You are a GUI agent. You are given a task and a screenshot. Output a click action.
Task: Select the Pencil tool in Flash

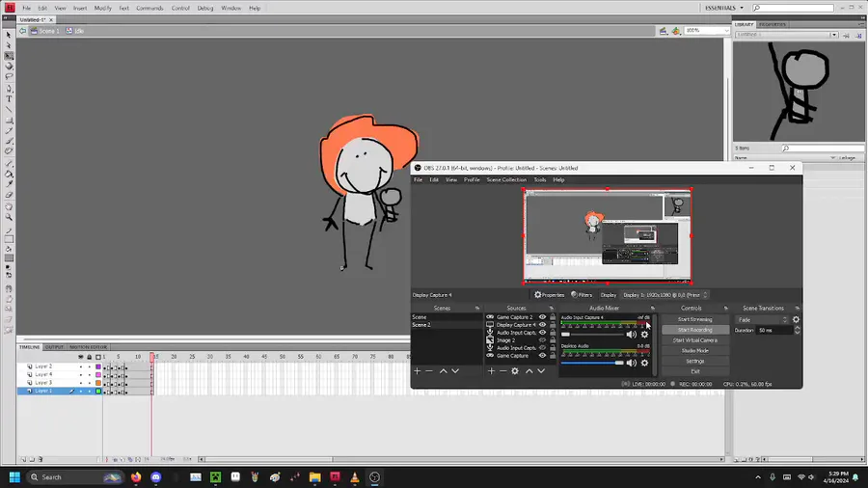click(9, 130)
